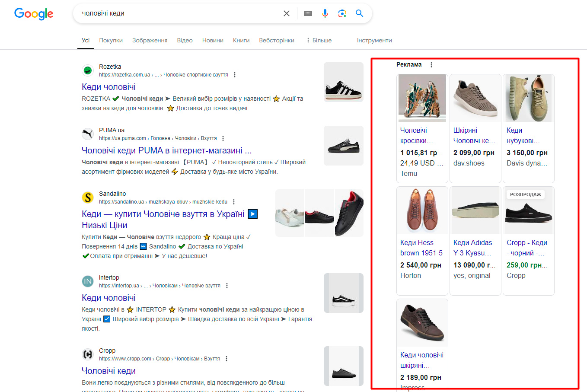Click 'dav.shoes' seller name
This screenshot has width=587, height=392.
[x=469, y=163]
